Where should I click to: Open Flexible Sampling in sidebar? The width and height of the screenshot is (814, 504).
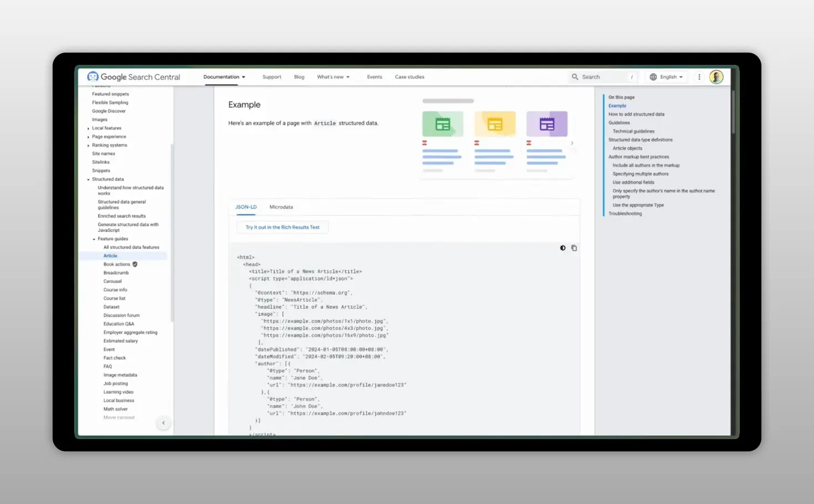110,102
